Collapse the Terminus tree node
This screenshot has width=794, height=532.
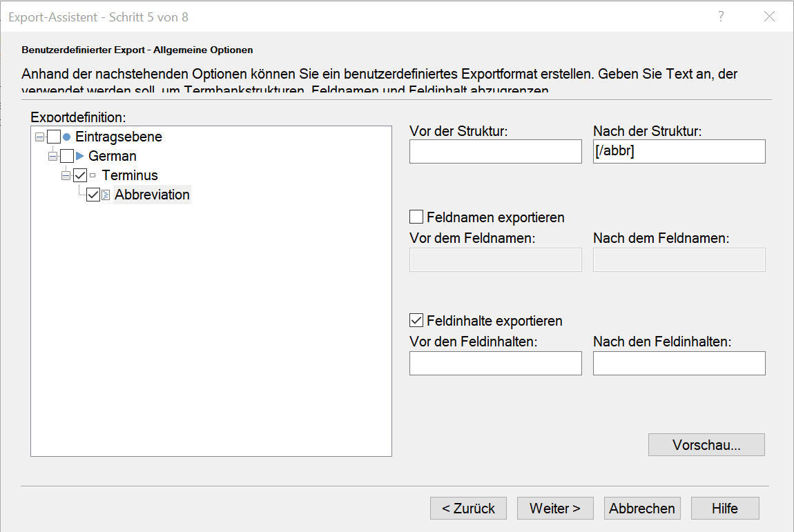tap(66, 176)
